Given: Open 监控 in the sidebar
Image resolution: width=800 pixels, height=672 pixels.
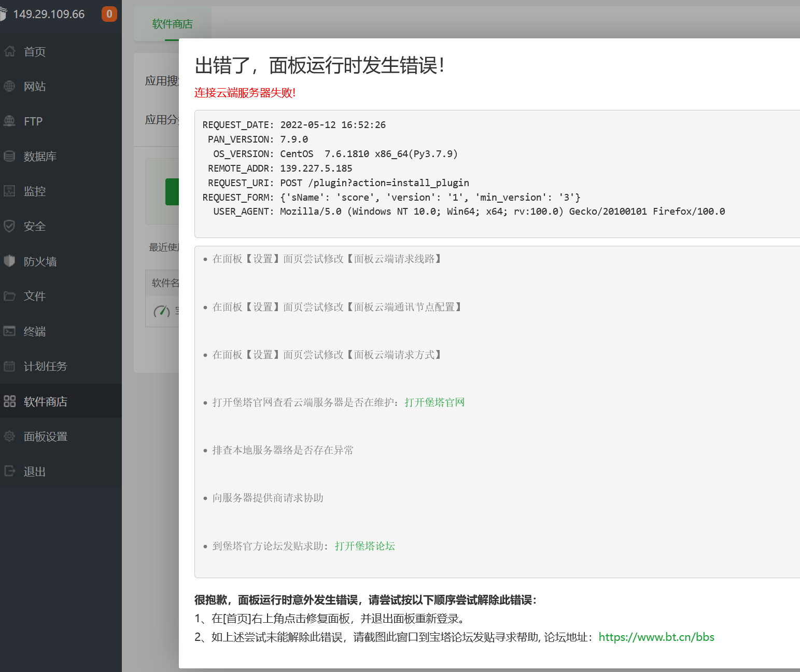Looking at the screenshot, I should [x=61, y=191].
